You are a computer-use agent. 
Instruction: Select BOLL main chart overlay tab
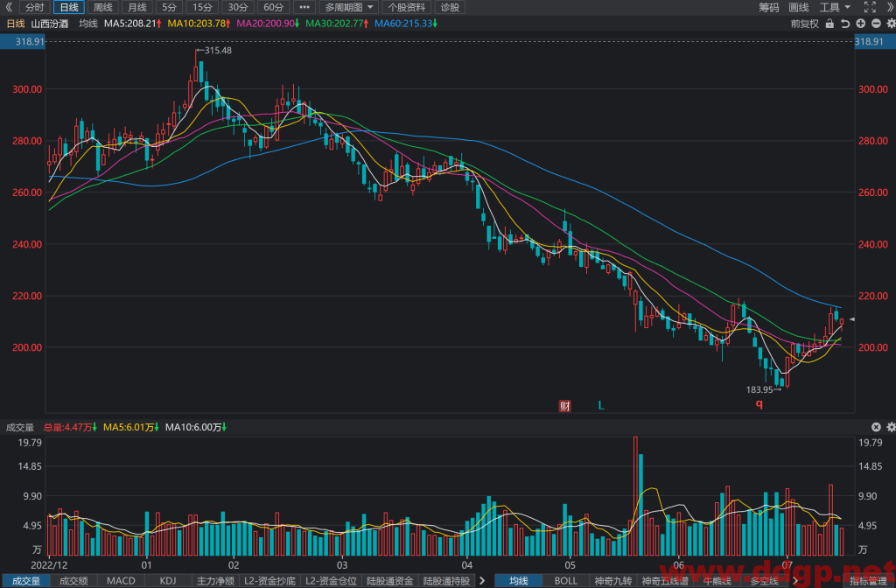point(566,581)
